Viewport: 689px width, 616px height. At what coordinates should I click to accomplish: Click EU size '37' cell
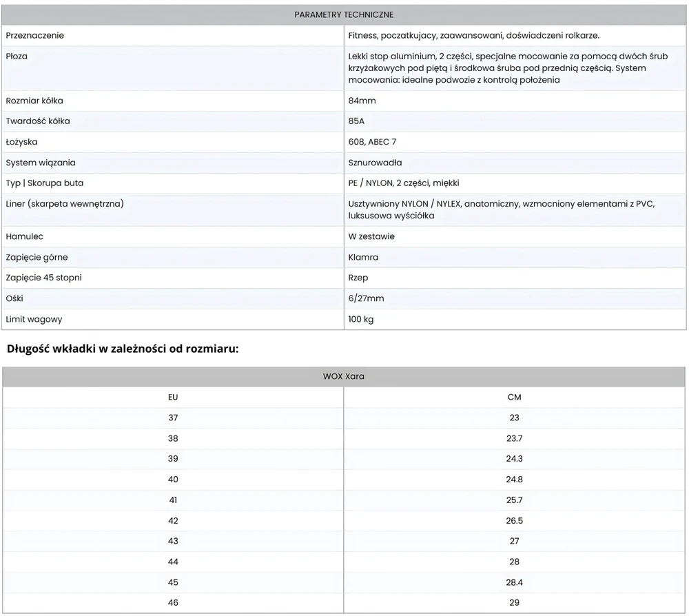[173, 418]
